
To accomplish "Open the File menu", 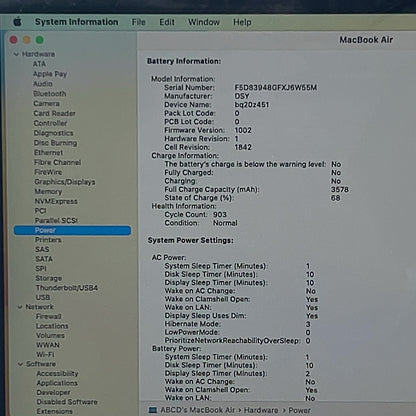I will 138,22.
